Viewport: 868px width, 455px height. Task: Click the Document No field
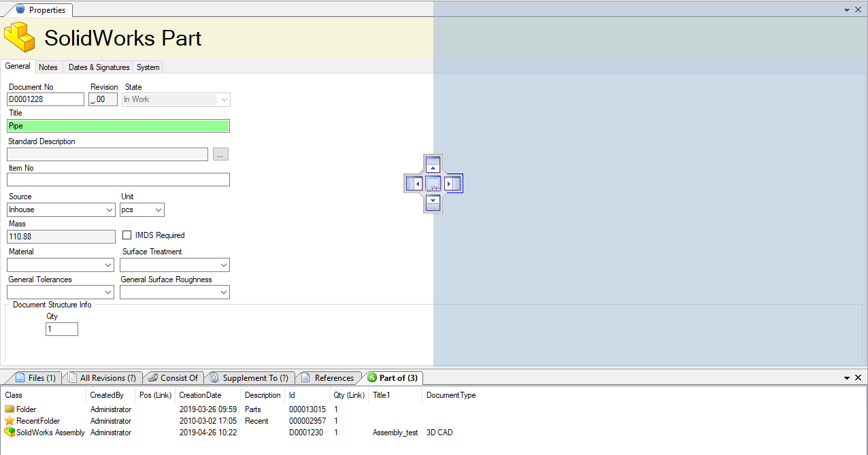(x=46, y=99)
